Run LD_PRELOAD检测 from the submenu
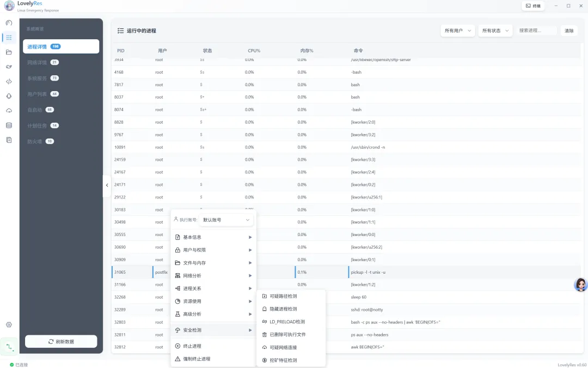This screenshot has width=588, height=368. 291,322
